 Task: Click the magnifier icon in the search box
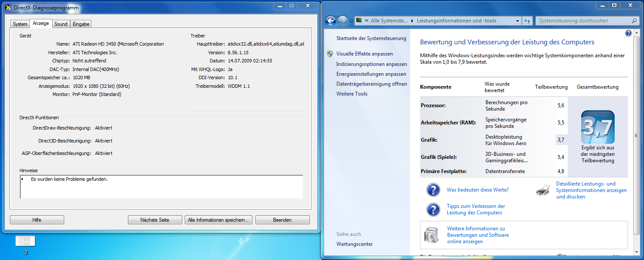634,21
